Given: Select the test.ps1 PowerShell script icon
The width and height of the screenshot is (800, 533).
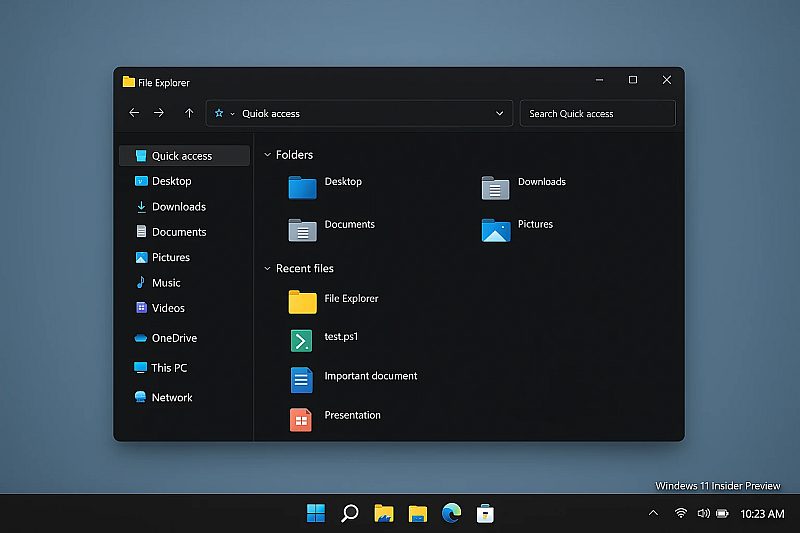Looking at the screenshot, I should (x=301, y=341).
